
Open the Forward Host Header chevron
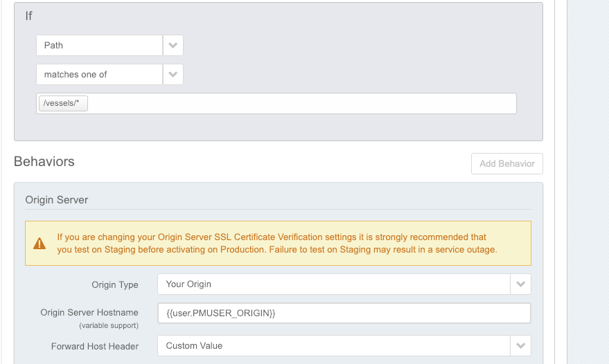[520, 345]
